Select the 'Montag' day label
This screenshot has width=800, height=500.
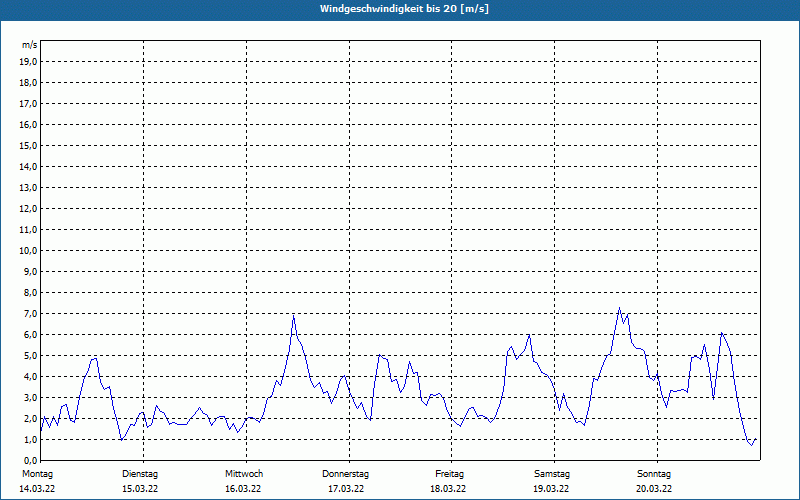[37, 474]
